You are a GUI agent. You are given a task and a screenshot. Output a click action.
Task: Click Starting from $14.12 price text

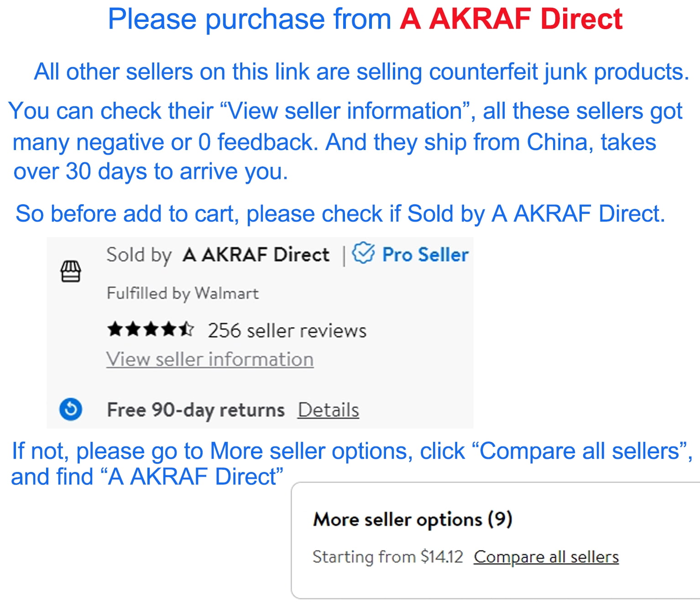388,557
